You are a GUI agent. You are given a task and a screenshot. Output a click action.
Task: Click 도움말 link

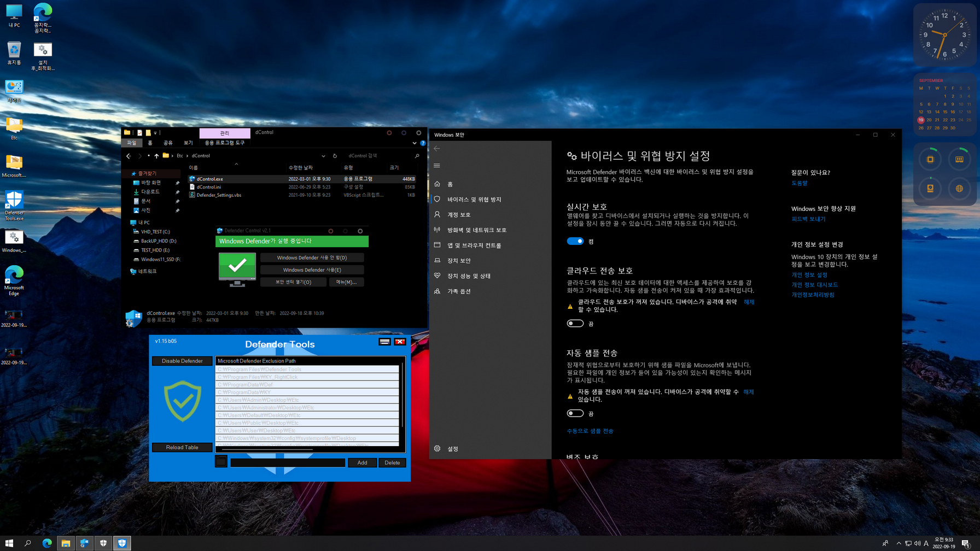799,183
